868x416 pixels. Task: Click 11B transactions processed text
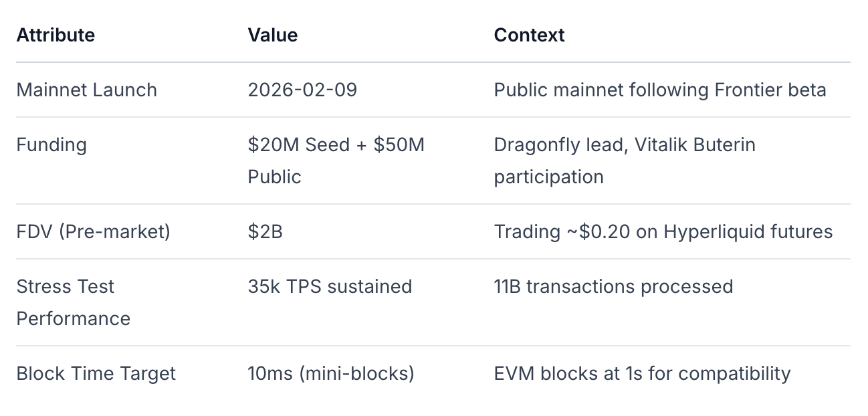coord(613,286)
